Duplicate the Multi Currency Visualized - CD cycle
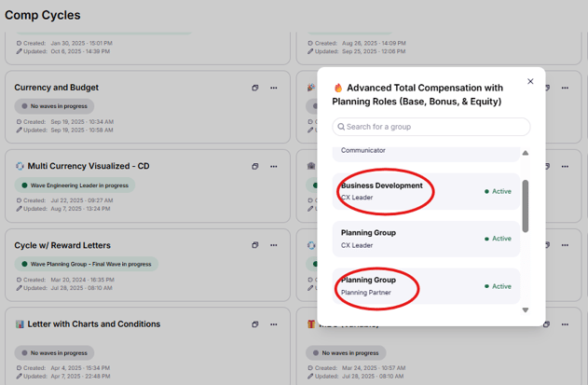Image resolution: width=588 pixels, height=385 pixels. click(x=255, y=167)
